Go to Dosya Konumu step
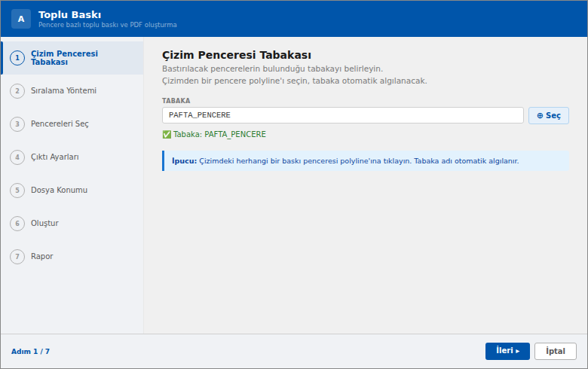 coord(72,191)
